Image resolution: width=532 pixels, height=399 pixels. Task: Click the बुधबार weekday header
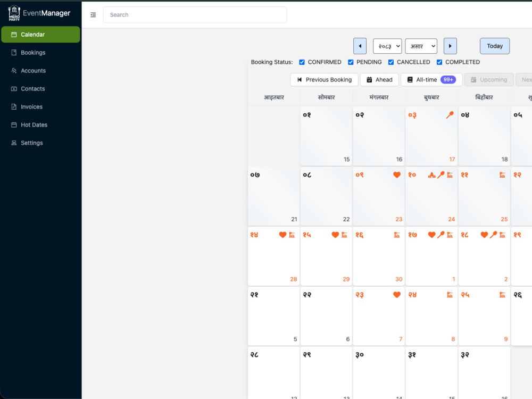431,97
